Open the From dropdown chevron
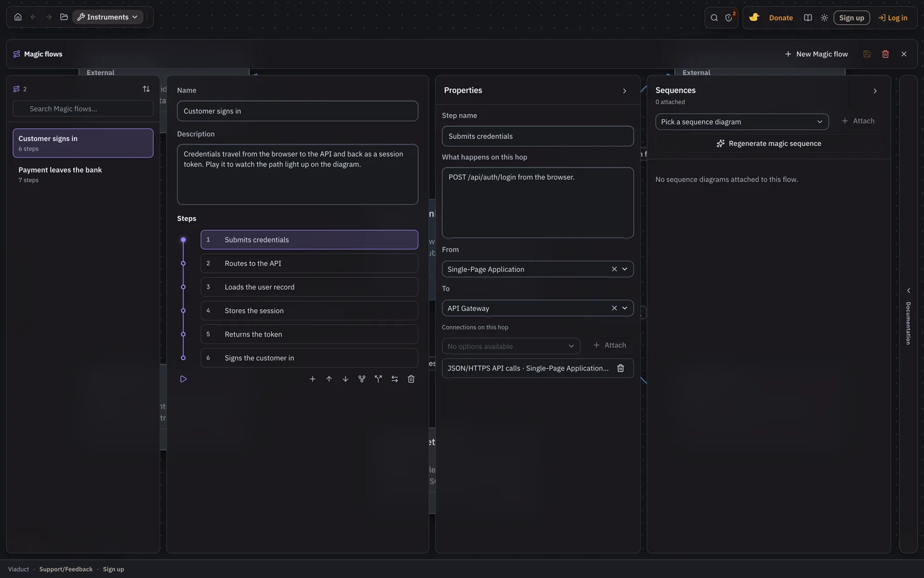The height and width of the screenshot is (578, 924). (625, 269)
